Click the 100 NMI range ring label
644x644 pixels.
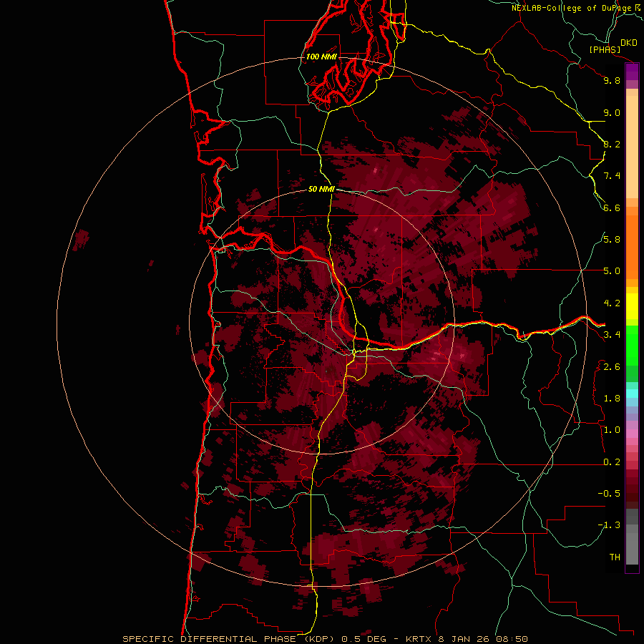click(x=321, y=57)
